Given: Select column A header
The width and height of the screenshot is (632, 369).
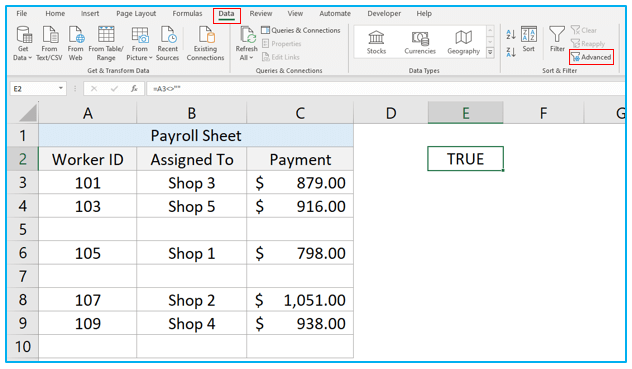Looking at the screenshot, I should [x=87, y=113].
